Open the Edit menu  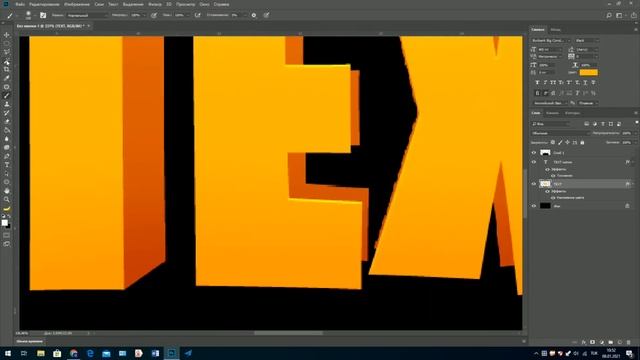[44, 4]
